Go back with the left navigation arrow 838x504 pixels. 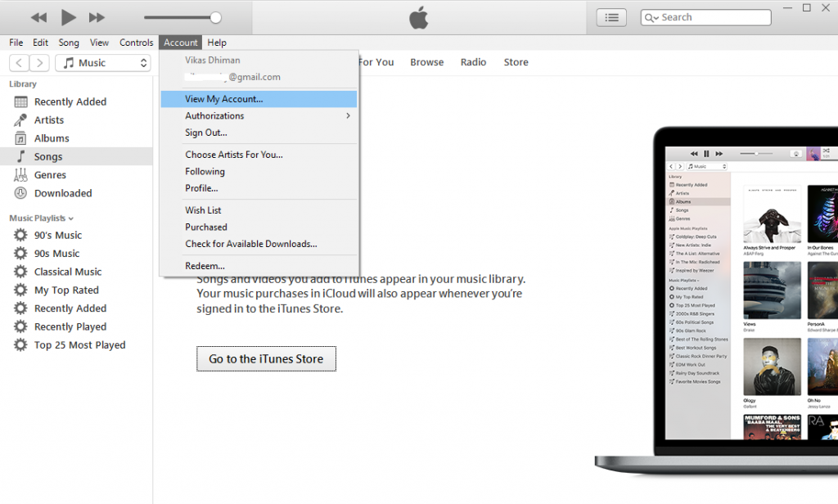[20, 63]
